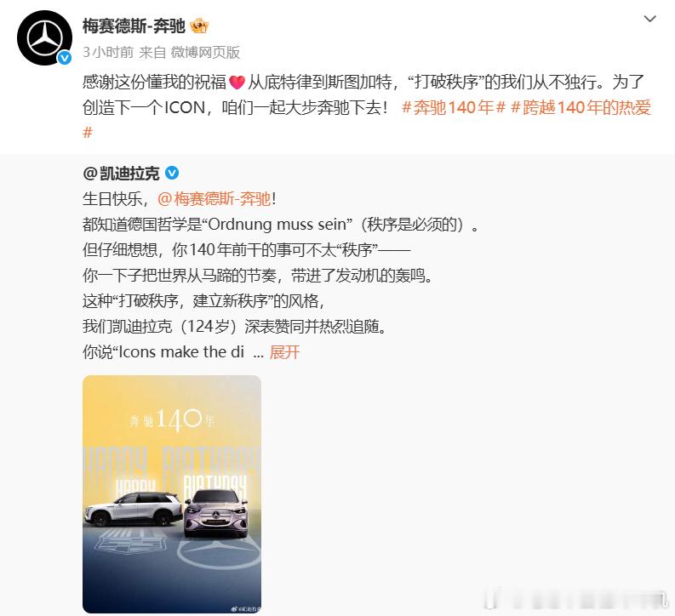Click the 3小时前 timestamp
This screenshot has height=616, width=675.
click(108, 53)
